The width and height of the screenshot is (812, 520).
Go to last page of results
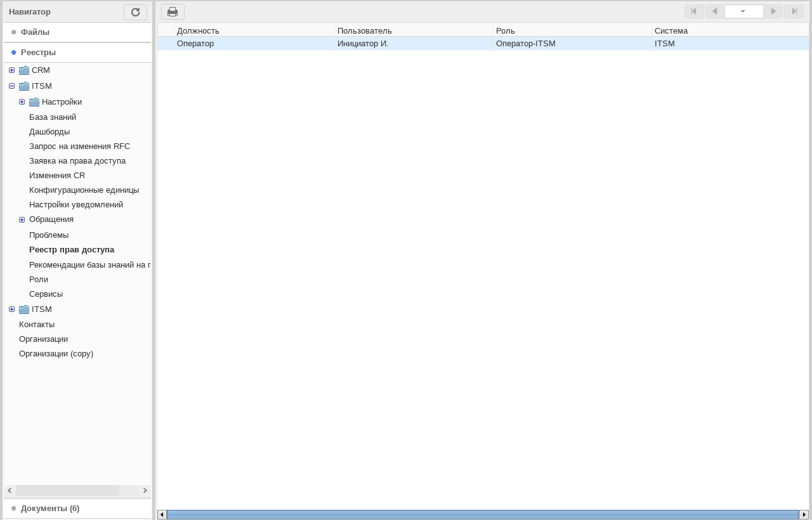tap(794, 11)
